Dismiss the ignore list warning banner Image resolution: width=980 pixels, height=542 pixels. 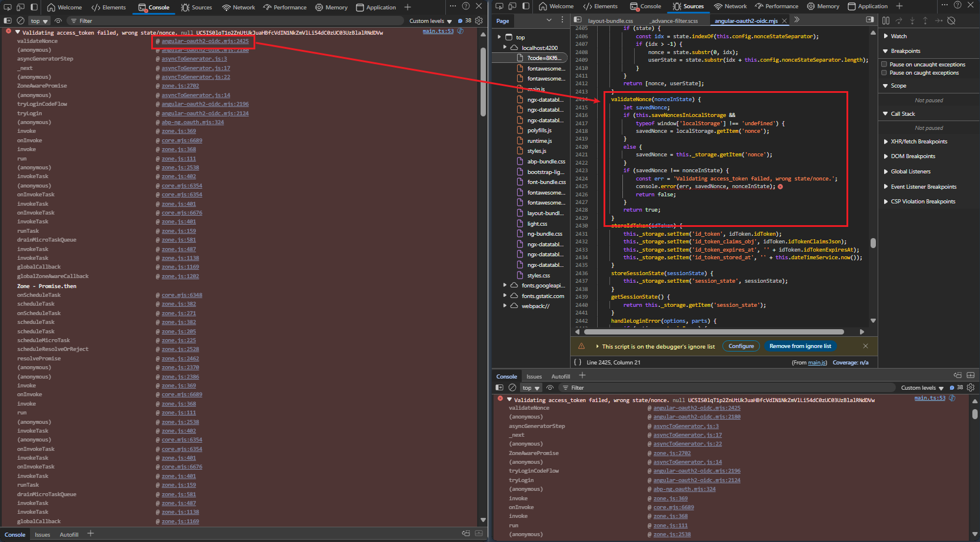865,346
